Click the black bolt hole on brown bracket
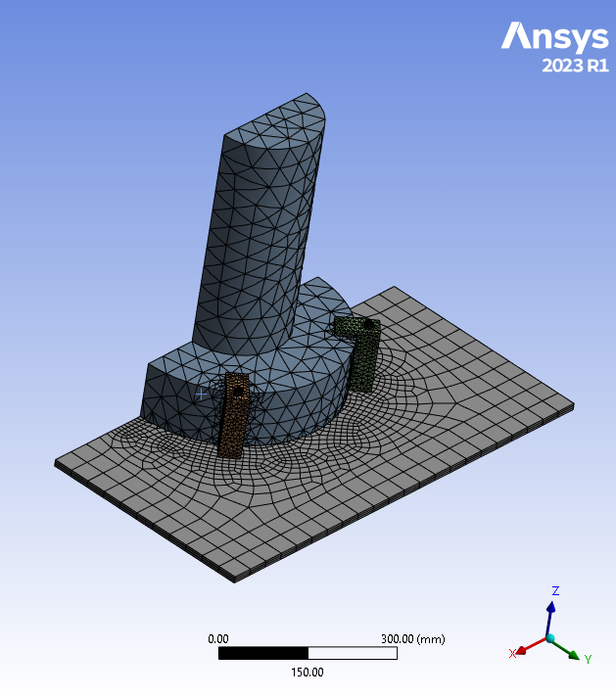Screen dimensions: 616x698 [238, 392]
